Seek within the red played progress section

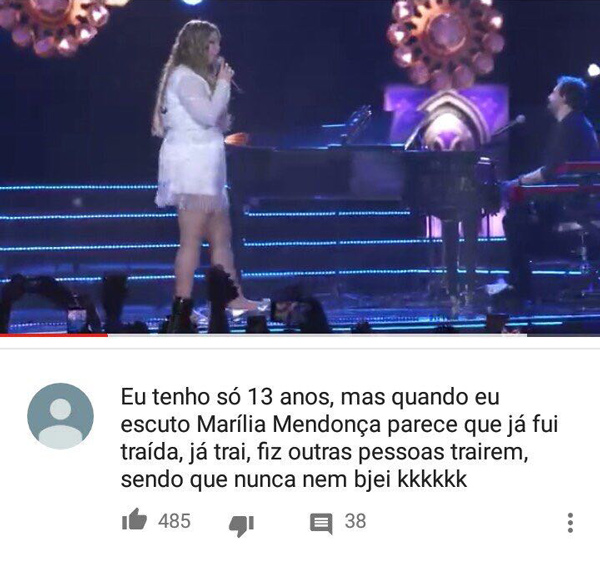54,335
